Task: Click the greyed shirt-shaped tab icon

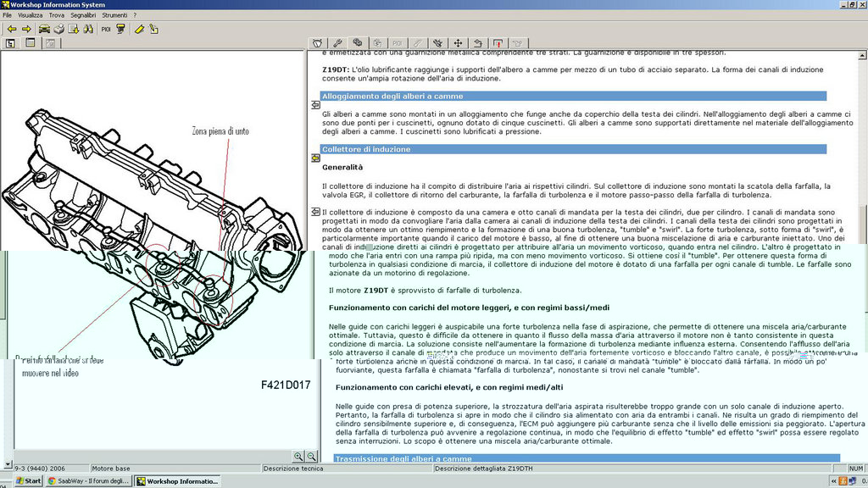Action: (x=518, y=43)
